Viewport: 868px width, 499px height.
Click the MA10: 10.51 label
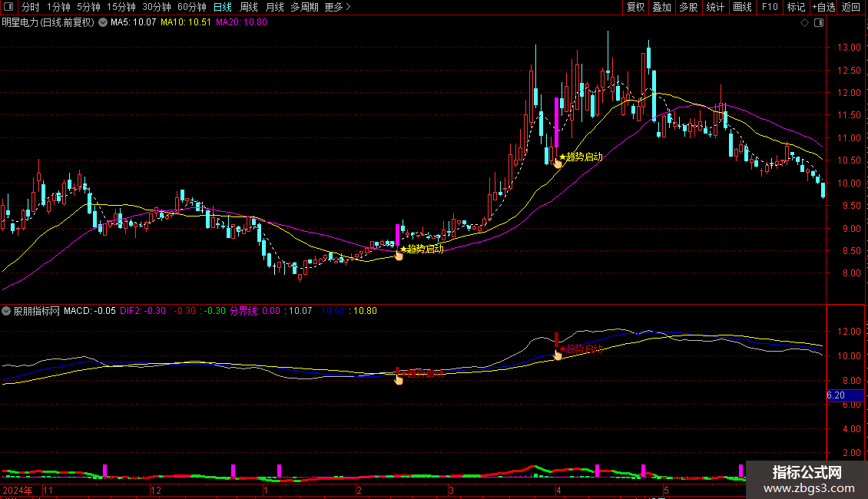coord(186,23)
